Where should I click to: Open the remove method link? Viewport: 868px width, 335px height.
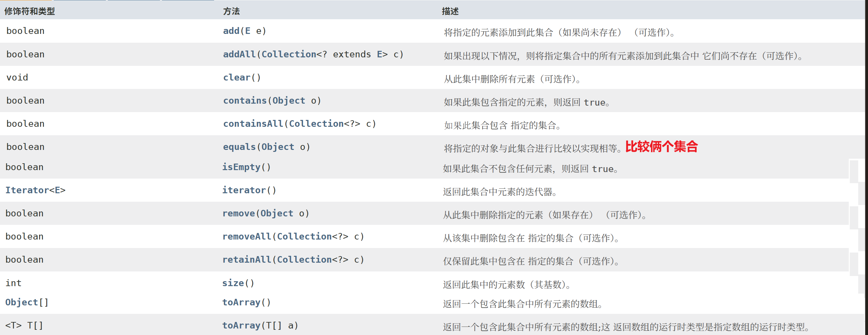[x=238, y=213]
